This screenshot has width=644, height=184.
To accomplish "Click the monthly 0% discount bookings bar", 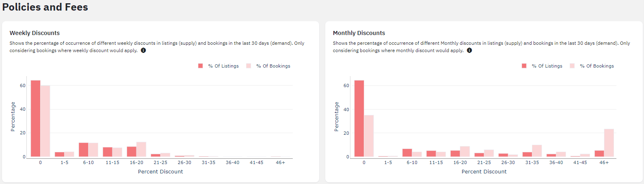I will coord(369,136).
